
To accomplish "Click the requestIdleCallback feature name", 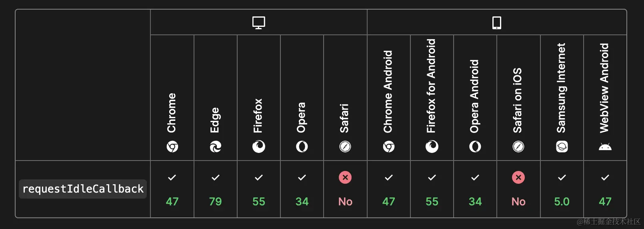I will click(83, 189).
